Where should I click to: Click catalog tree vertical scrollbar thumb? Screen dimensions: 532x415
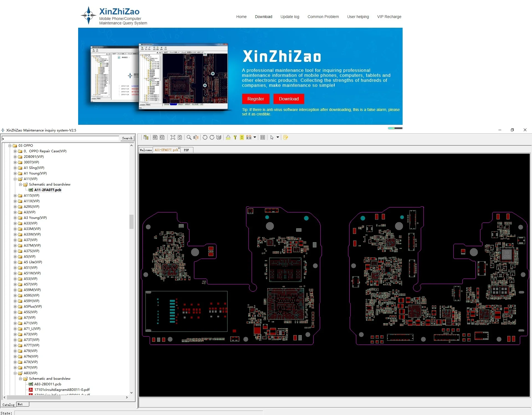(131, 222)
